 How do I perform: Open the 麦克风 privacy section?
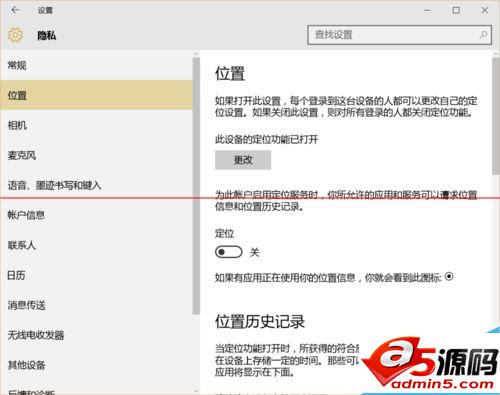pyautogui.click(x=96, y=155)
